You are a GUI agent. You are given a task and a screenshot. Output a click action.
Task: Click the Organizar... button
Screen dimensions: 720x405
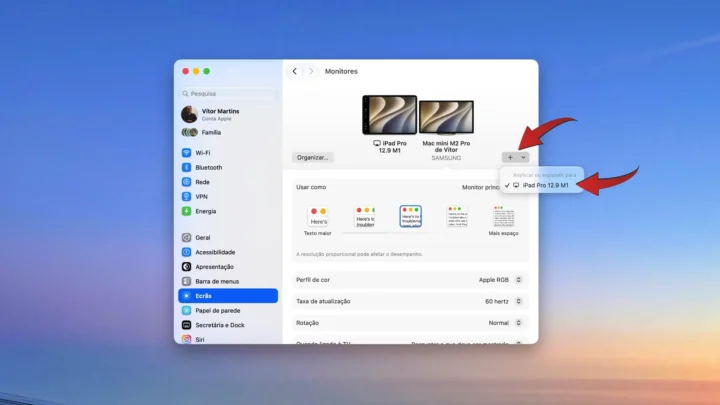(313, 158)
